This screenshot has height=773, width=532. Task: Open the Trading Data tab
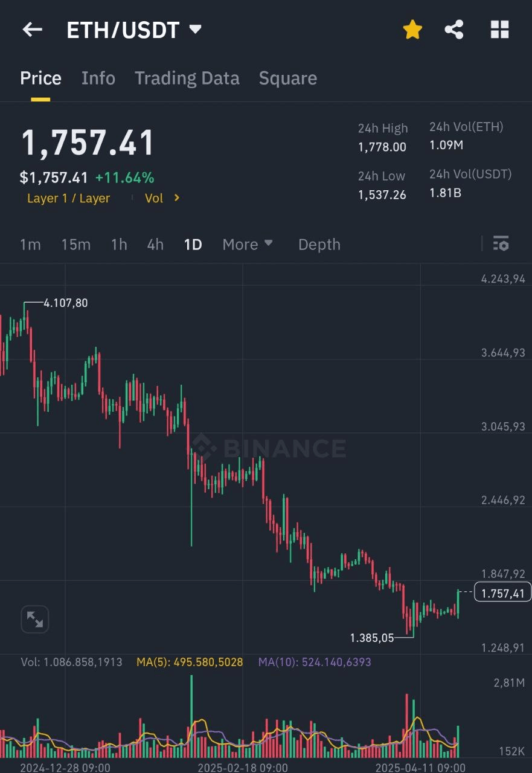[187, 79]
